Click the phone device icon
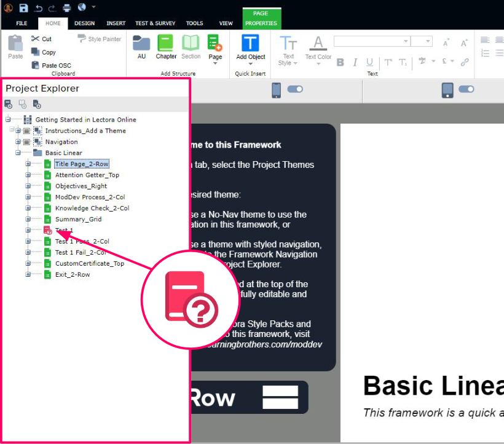The image size is (504, 444). 276,90
